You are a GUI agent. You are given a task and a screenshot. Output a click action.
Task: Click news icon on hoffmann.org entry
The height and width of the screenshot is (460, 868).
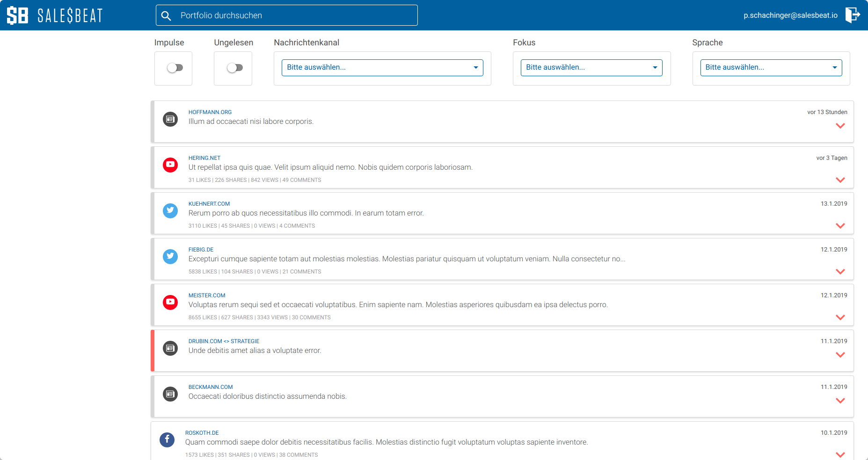(x=170, y=119)
